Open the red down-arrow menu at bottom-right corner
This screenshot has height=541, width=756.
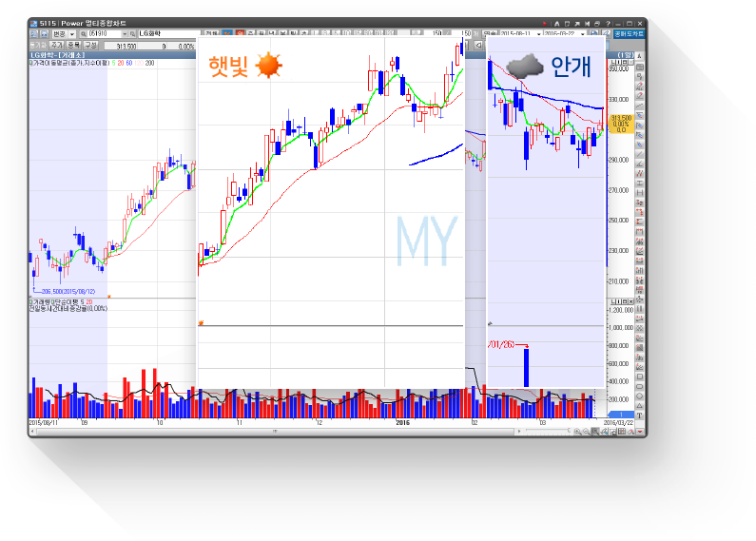(x=640, y=432)
